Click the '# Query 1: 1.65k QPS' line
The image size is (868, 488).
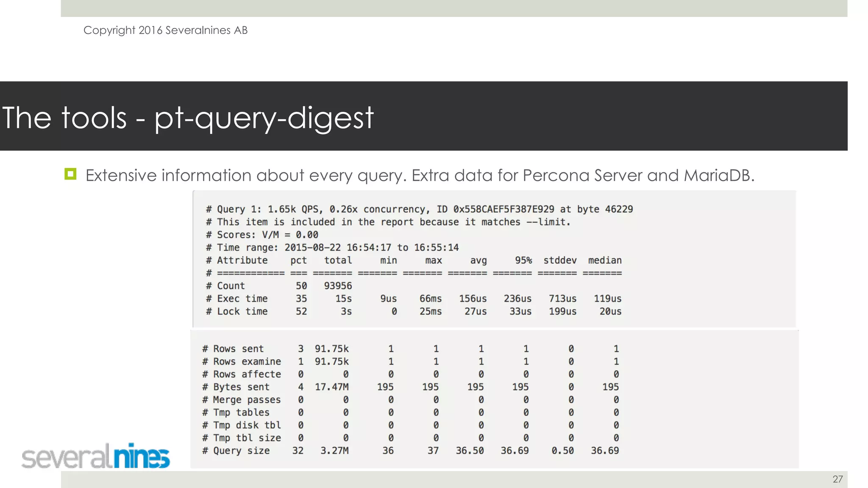(420, 209)
